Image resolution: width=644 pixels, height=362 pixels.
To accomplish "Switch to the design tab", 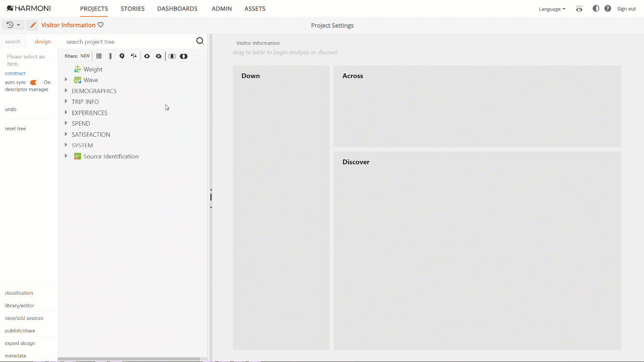I will (x=43, y=42).
